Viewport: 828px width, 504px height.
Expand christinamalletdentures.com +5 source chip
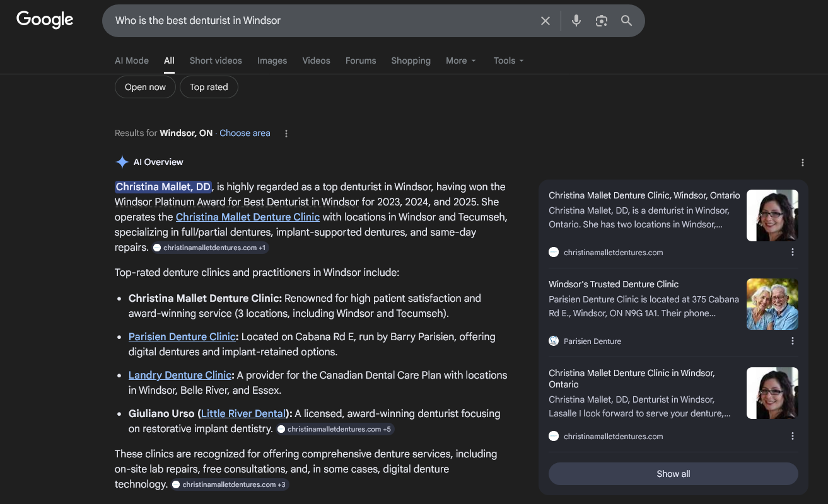coord(334,429)
